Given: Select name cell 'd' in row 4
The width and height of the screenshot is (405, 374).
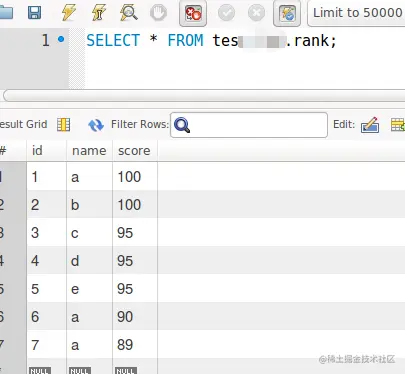Looking at the screenshot, I should pyautogui.click(x=89, y=261).
